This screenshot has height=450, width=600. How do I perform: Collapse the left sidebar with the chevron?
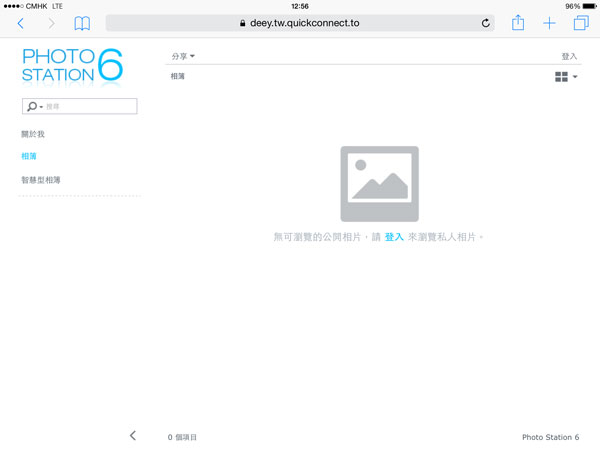pyautogui.click(x=133, y=435)
